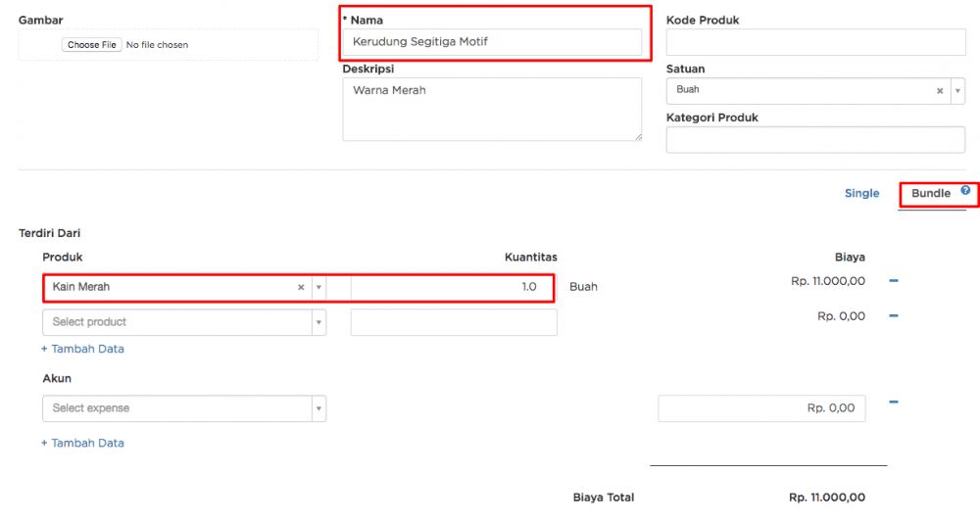The image size is (980, 522).
Task: Open the Select product dropdown
Action: (318, 322)
